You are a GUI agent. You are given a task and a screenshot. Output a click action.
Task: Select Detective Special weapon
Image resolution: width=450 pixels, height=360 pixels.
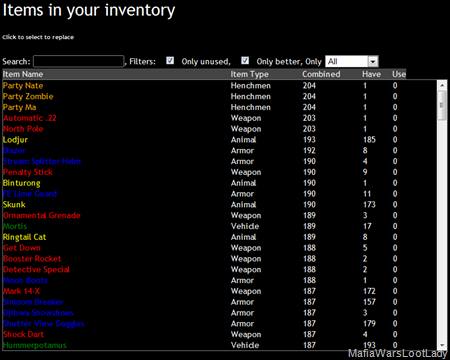[36, 270]
